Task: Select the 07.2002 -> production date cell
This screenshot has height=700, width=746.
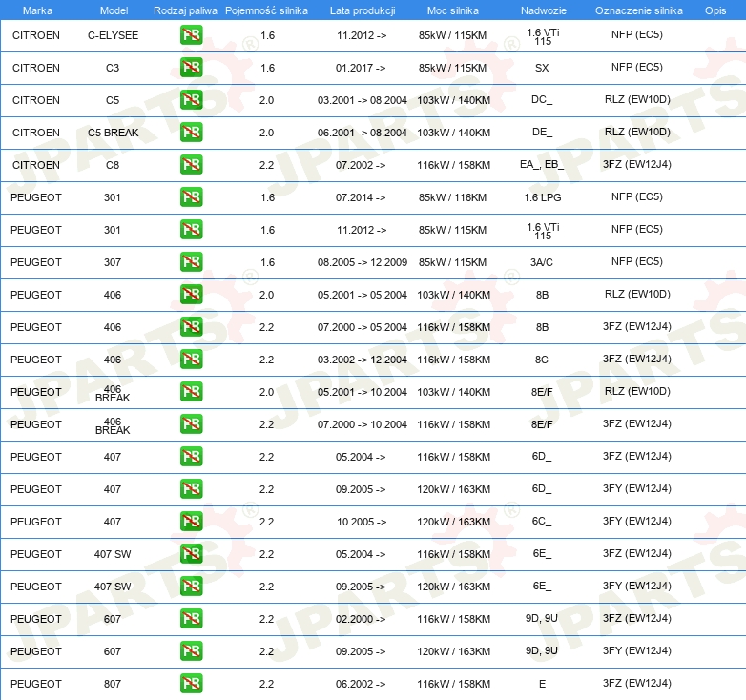Action: pos(361,165)
